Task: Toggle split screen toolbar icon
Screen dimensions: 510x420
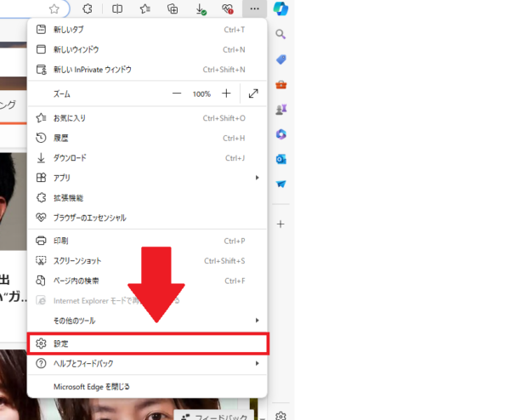Action: click(x=117, y=9)
